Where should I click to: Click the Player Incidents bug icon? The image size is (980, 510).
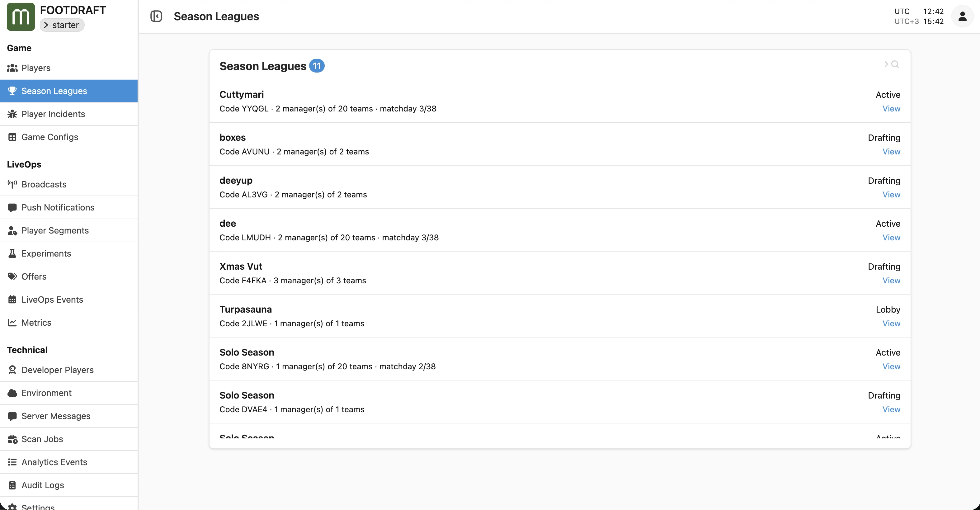[x=12, y=114]
